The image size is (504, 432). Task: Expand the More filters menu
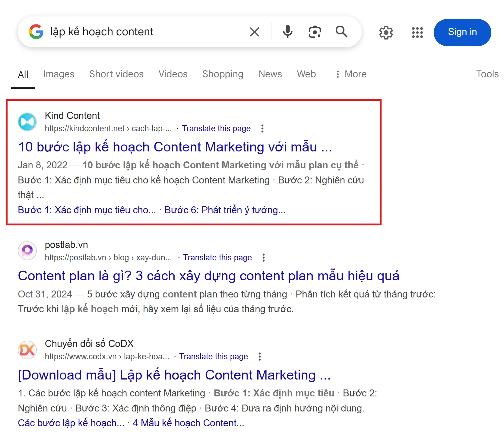351,74
